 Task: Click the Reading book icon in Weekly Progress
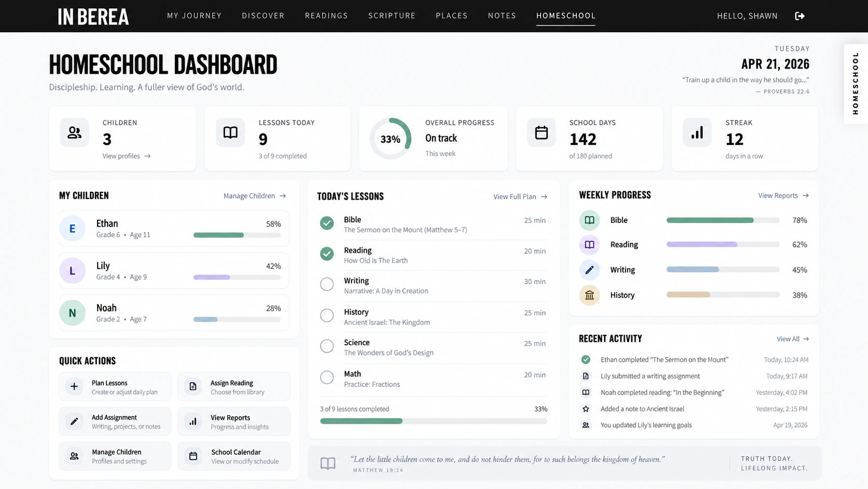[589, 245]
